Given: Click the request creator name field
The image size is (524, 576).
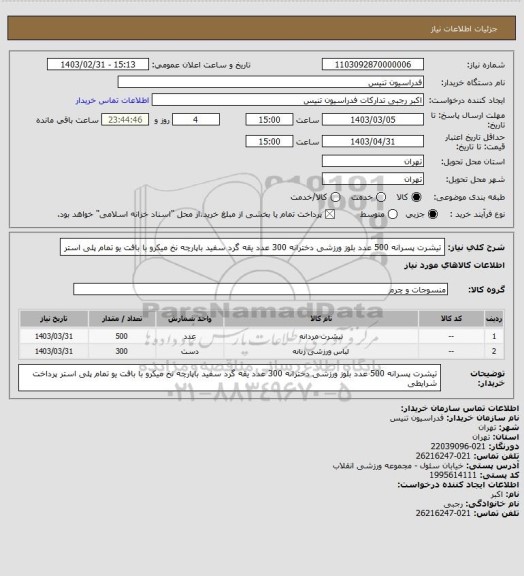Looking at the screenshot, I should tap(288, 100).
